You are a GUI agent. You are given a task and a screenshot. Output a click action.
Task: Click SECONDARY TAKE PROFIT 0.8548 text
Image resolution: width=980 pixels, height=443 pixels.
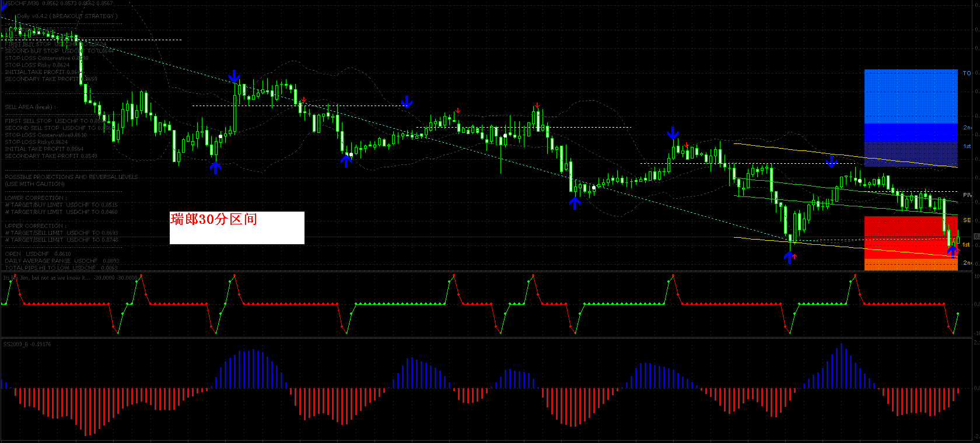click(51, 156)
